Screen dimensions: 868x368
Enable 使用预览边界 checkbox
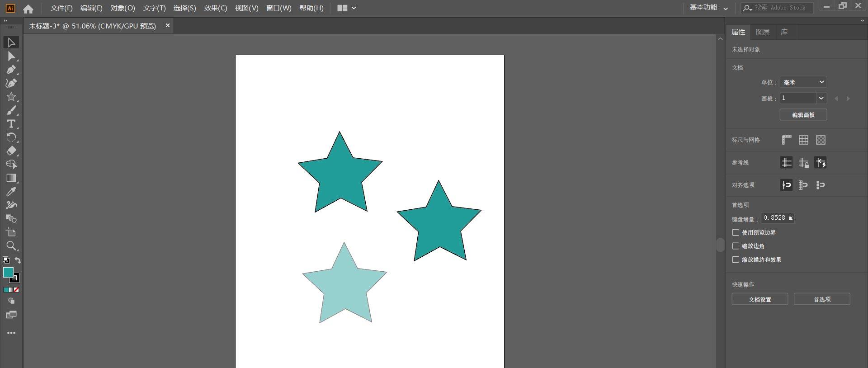736,232
